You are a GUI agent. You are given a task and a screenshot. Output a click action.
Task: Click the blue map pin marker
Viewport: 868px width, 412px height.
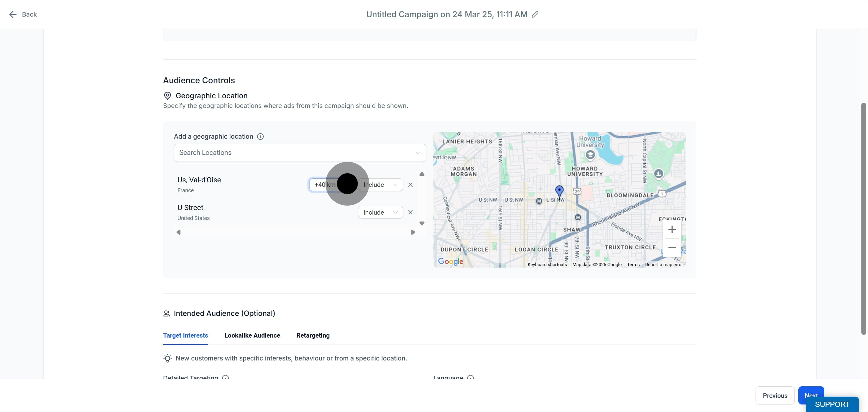pyautogui.click(x=559, y=192)
